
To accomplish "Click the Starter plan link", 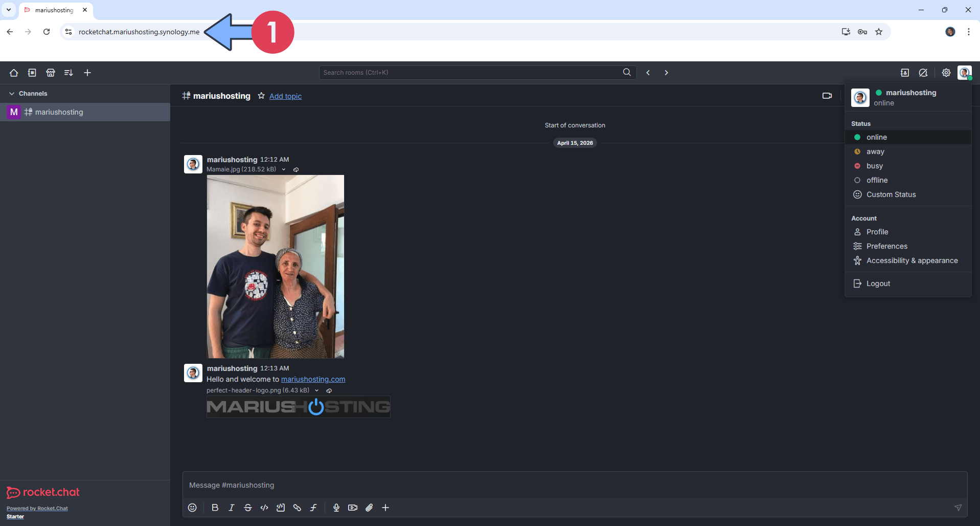I will tap(15, 517).
